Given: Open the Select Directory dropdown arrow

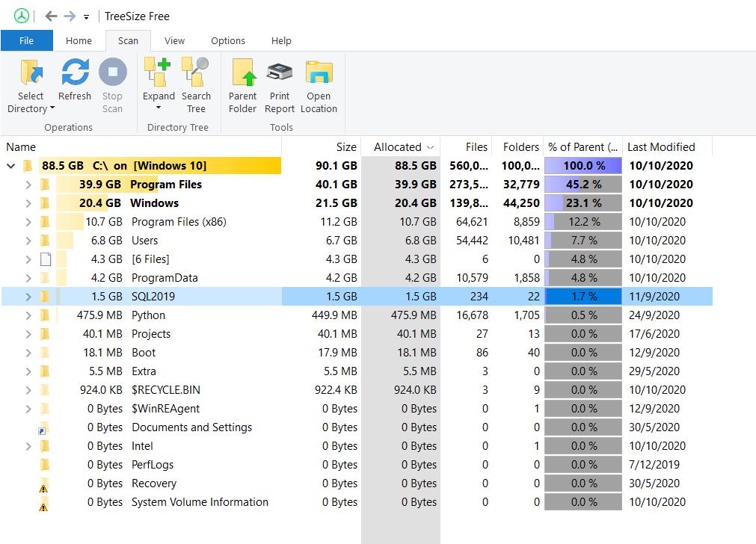Looking at the screenshot, I should 52,108.
